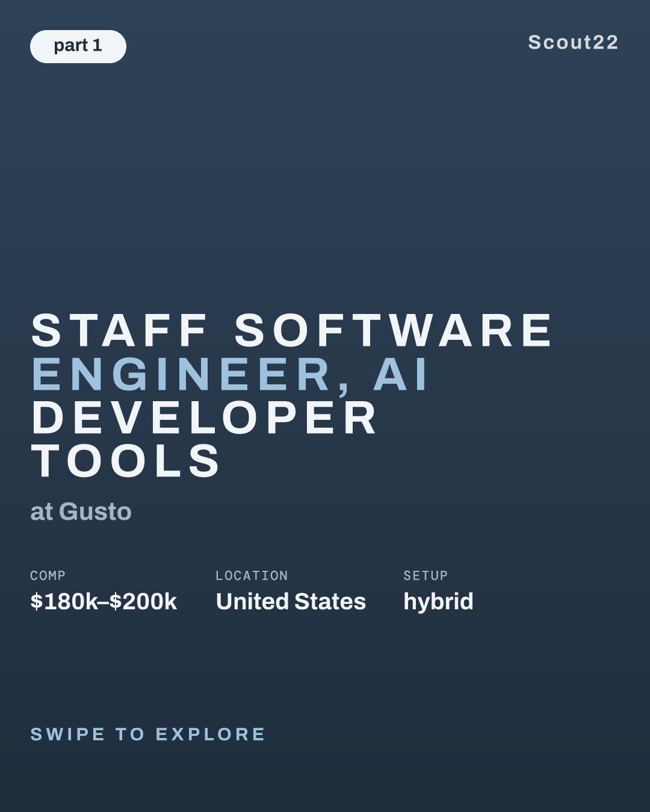Select the 'STAFF SOFTWARE' headline line

[292, 330]
